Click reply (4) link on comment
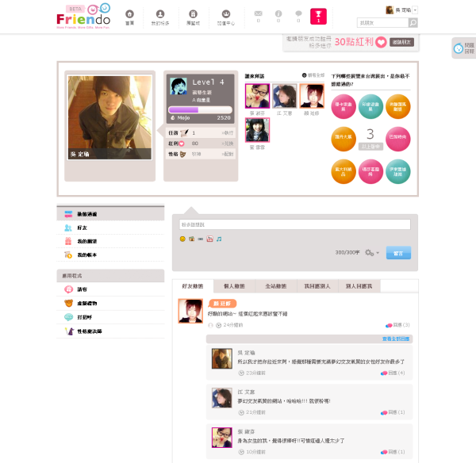 [393, 373]
